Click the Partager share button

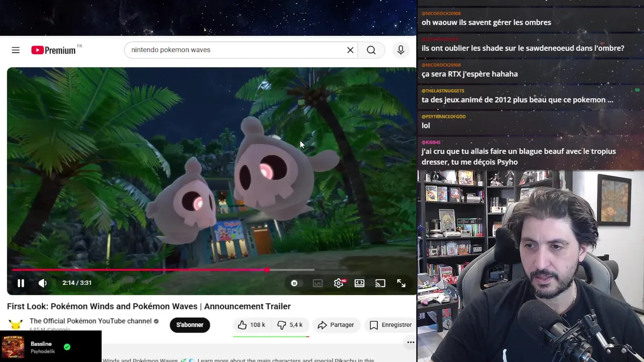pyautogui.click(x=336, y=325)
